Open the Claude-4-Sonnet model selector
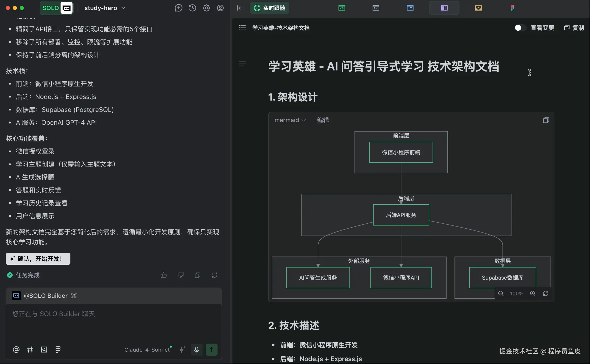 (147, 350)
